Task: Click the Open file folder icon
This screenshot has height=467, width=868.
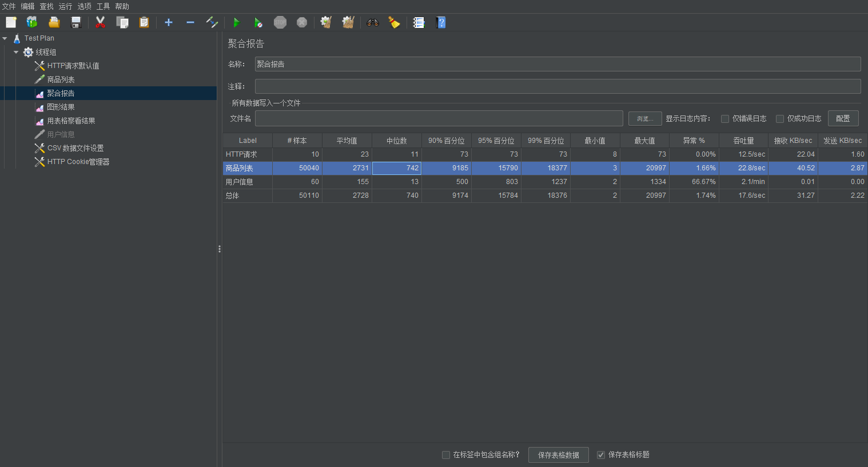Action: (x=54, y=22)
